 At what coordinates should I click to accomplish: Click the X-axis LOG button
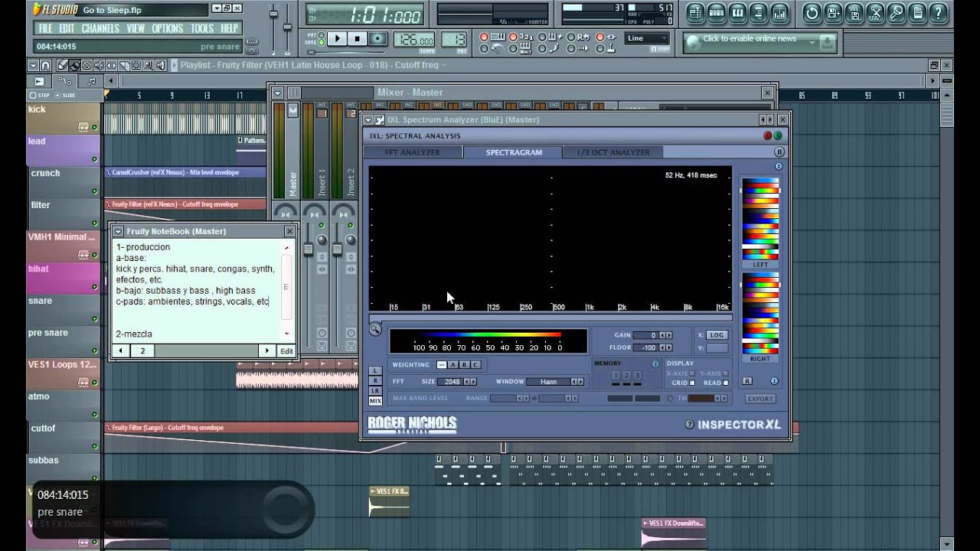(x=717, y=335)
